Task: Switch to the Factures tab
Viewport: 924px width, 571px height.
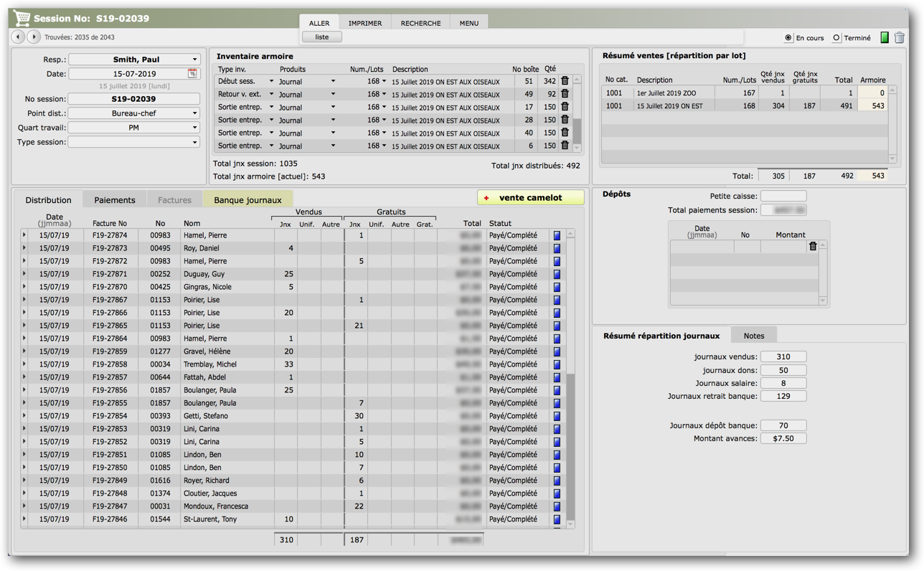Action: click(x=174, y=200)
